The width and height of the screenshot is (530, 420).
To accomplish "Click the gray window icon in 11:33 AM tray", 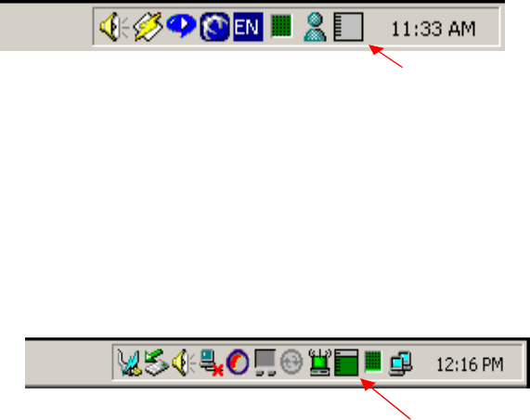I will point(348,27).
